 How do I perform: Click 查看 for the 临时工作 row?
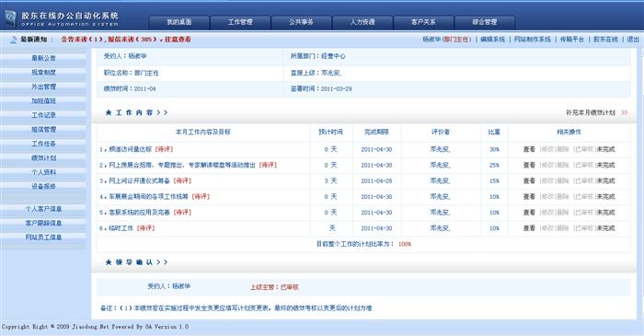point(529,228)
